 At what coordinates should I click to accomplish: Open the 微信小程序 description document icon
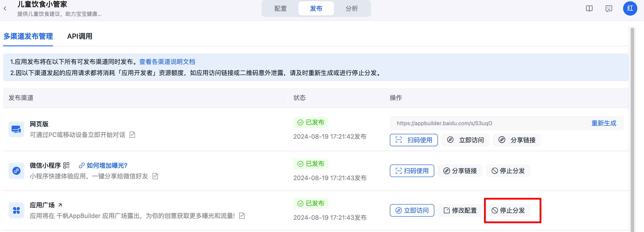coord(155,176)
